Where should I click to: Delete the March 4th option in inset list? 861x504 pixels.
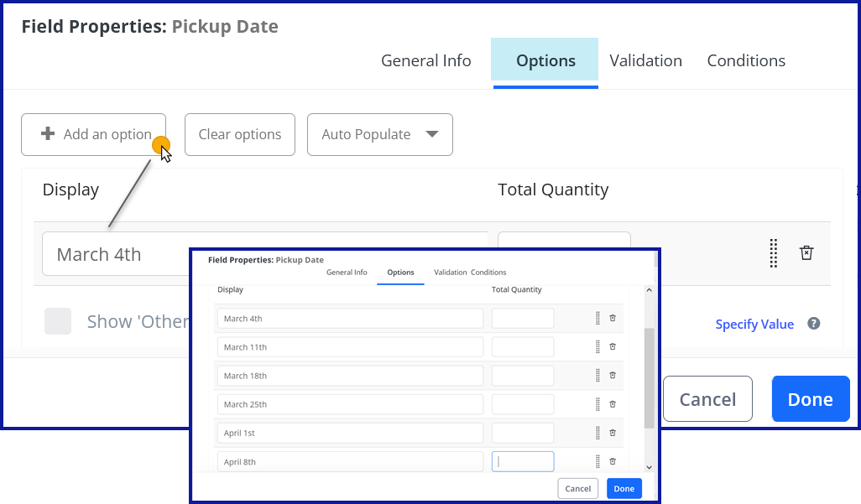[613, 318]
